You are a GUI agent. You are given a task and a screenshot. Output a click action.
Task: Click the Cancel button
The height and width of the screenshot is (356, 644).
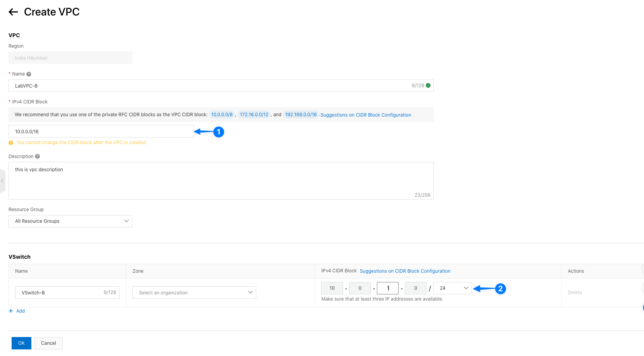click(48, 343)
